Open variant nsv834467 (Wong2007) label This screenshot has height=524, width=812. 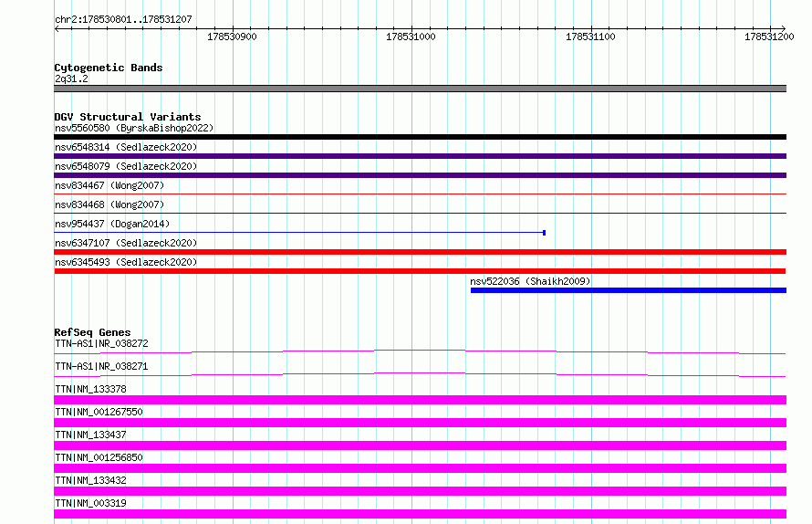coord(109,185)
